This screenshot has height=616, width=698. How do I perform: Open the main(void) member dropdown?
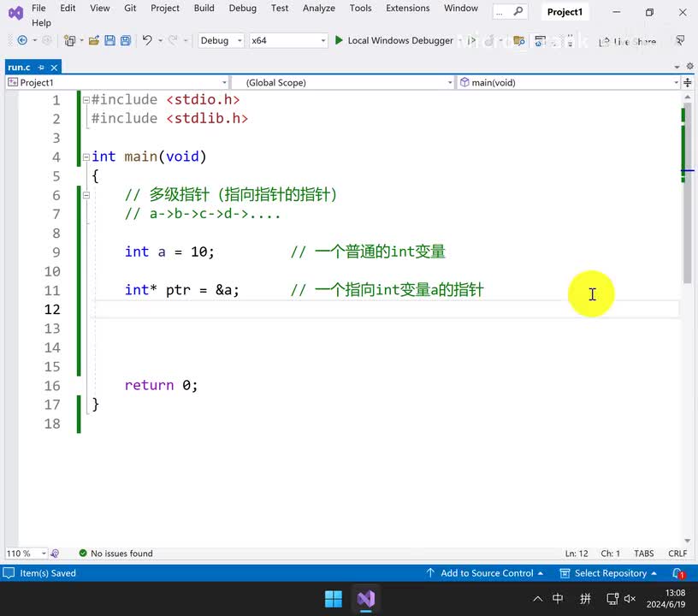[569, 83]
